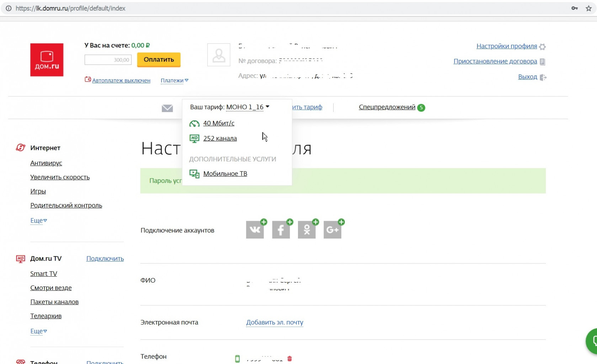
Task: Click the site info icon in address bar
Action: pos(9,8)
